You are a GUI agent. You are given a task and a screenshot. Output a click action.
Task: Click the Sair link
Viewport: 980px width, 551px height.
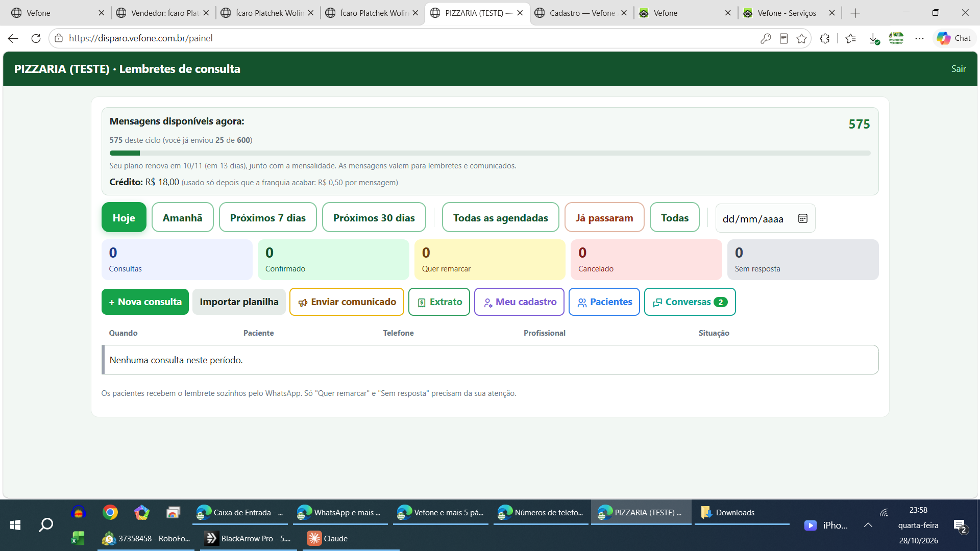pyautogui.click(x=959, y=69)
